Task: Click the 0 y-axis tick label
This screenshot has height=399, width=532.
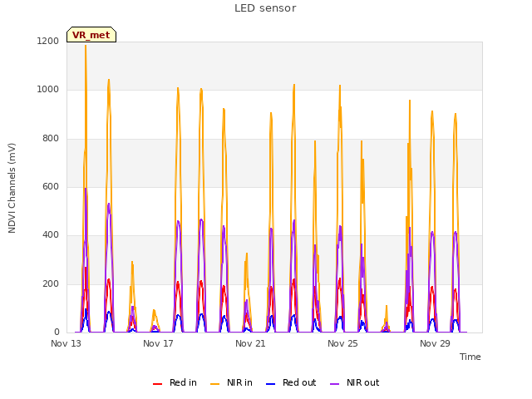Action: pyautogui.click(x=57, y=332)
